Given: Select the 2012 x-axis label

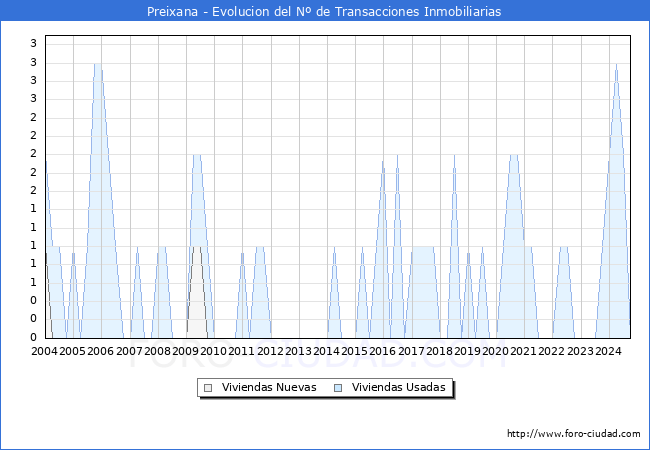Looking at the screenshot, I should [270, 351].
